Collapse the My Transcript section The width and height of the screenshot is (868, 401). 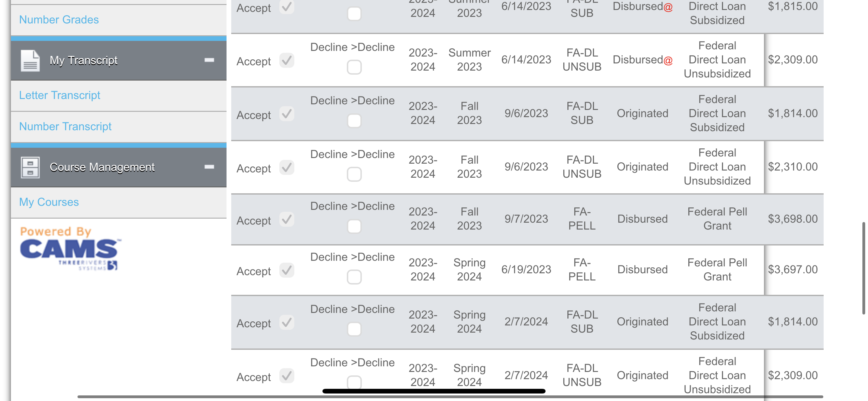click(x=209, y=60)
